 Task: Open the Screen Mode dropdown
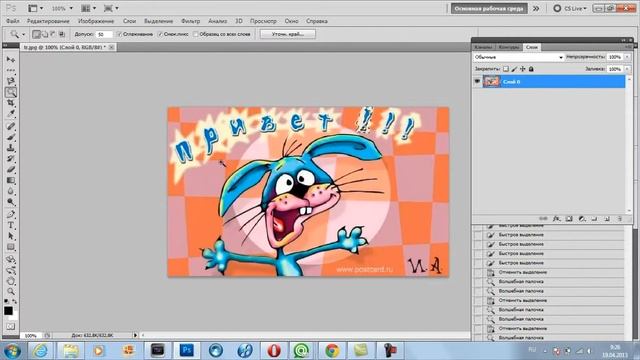111,8
